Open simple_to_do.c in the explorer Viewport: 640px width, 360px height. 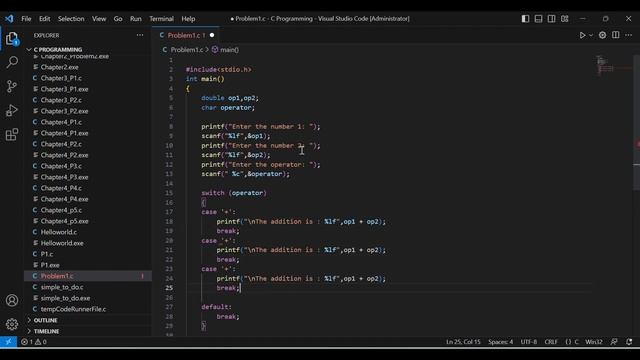coord(62,287)
